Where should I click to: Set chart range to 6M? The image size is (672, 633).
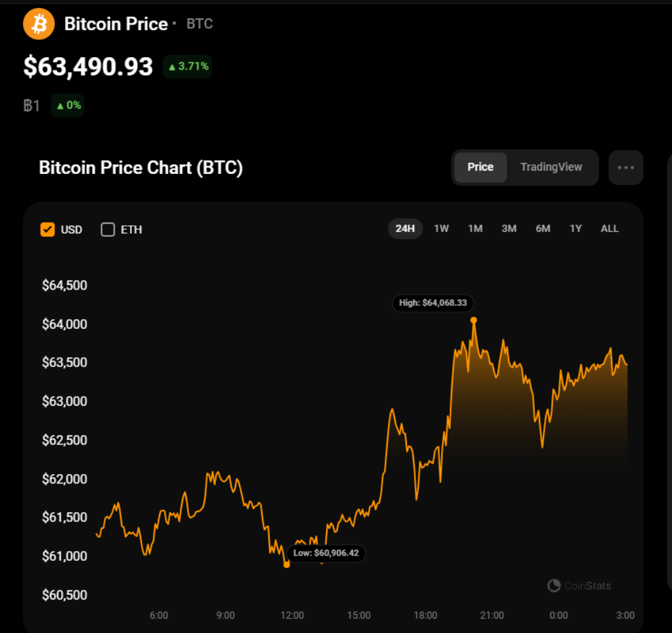pos(543,229)
